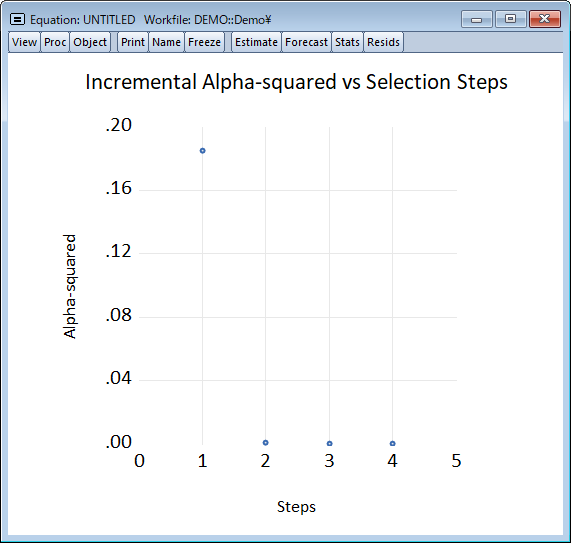This screenshot has height=543, width=571.
Task: Show the Resids view
Action: point(383,42)
